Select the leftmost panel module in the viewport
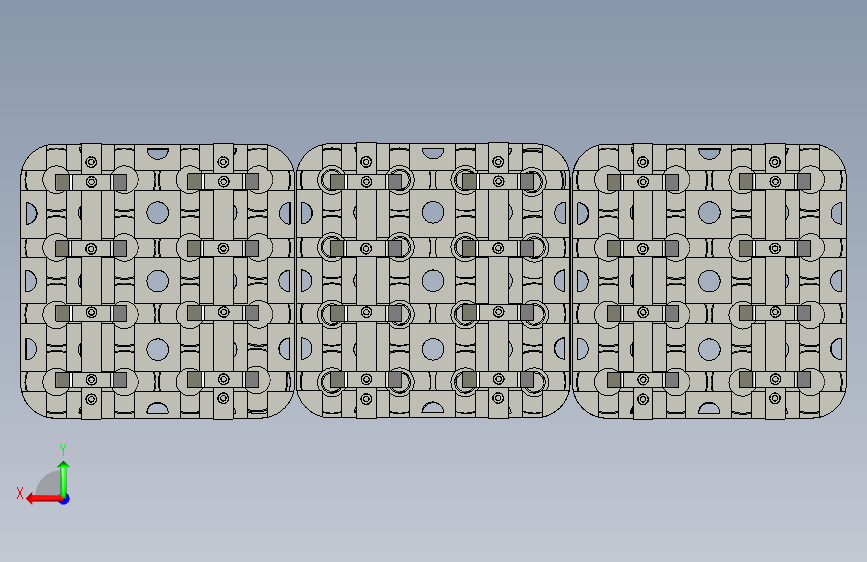 (x=158, y=281)
